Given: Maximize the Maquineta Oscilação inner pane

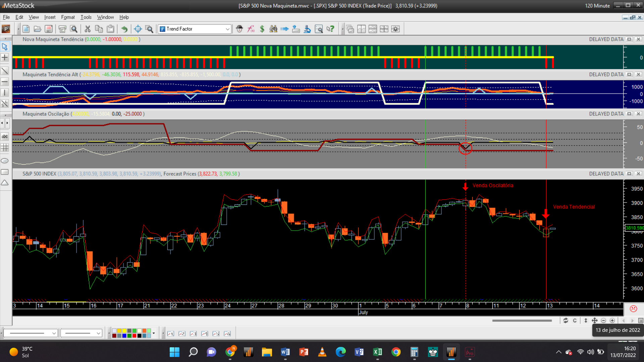Looking at the screenshot, I should pos(629,114).
